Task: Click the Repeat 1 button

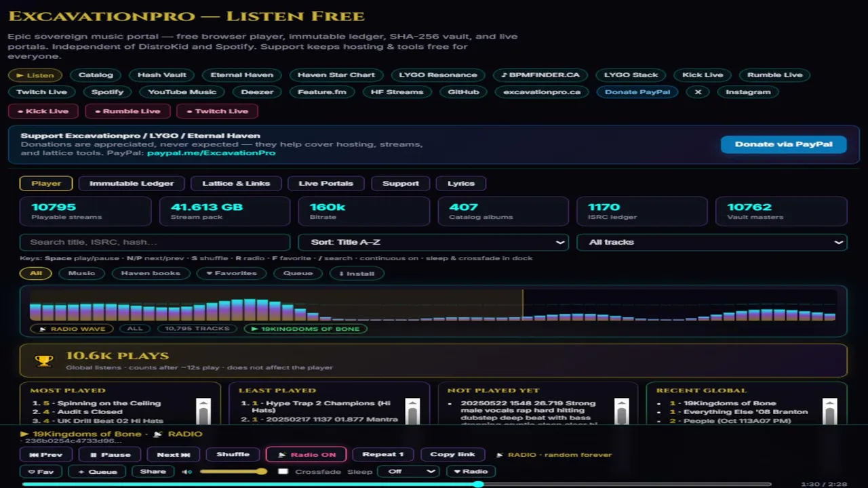Action: pos(383,455)
